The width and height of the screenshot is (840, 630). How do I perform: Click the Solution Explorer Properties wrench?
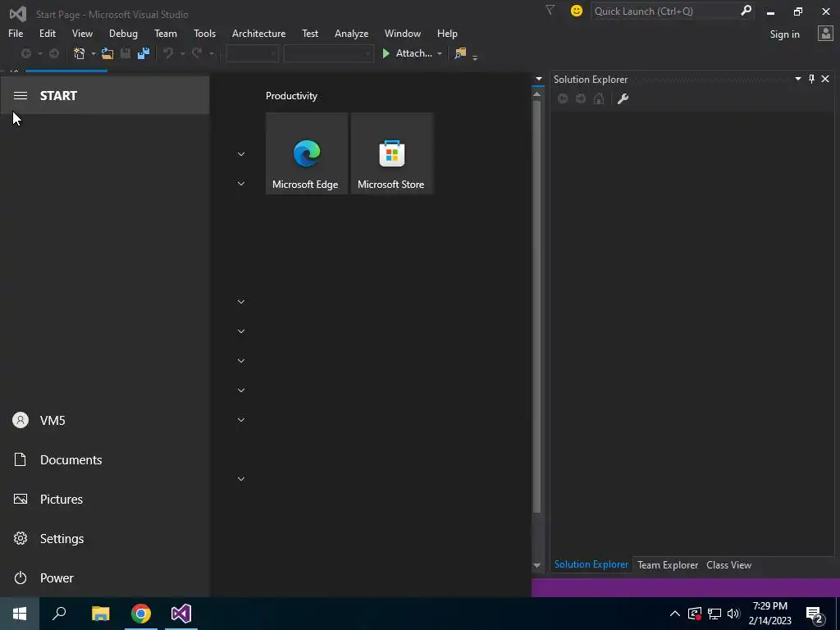coord(623,98)
